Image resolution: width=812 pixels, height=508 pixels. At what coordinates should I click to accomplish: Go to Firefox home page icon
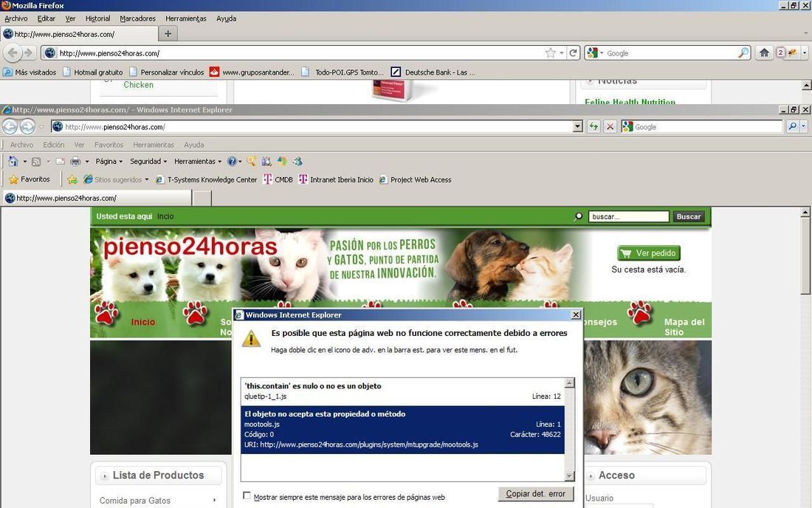pos(764,53)
